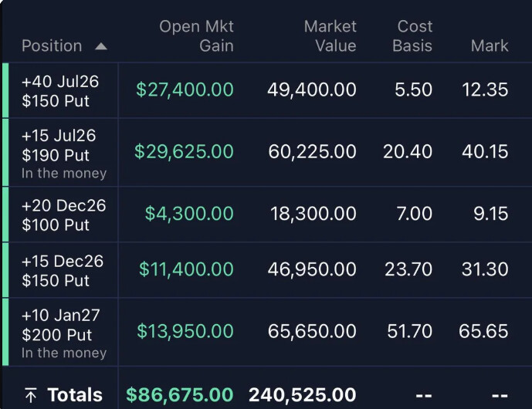Sort by Open Mkt Gain column
Screen dimensions: 532x409
196,36
